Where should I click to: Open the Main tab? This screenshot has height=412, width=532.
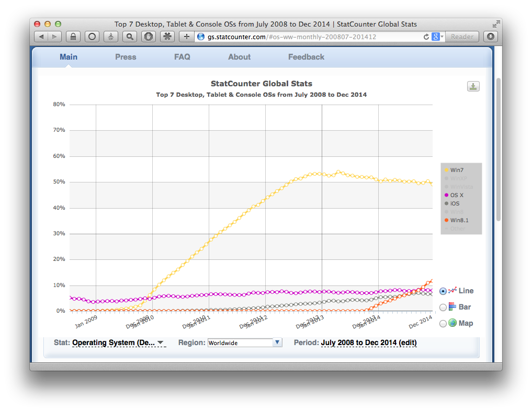pos(69,57)
